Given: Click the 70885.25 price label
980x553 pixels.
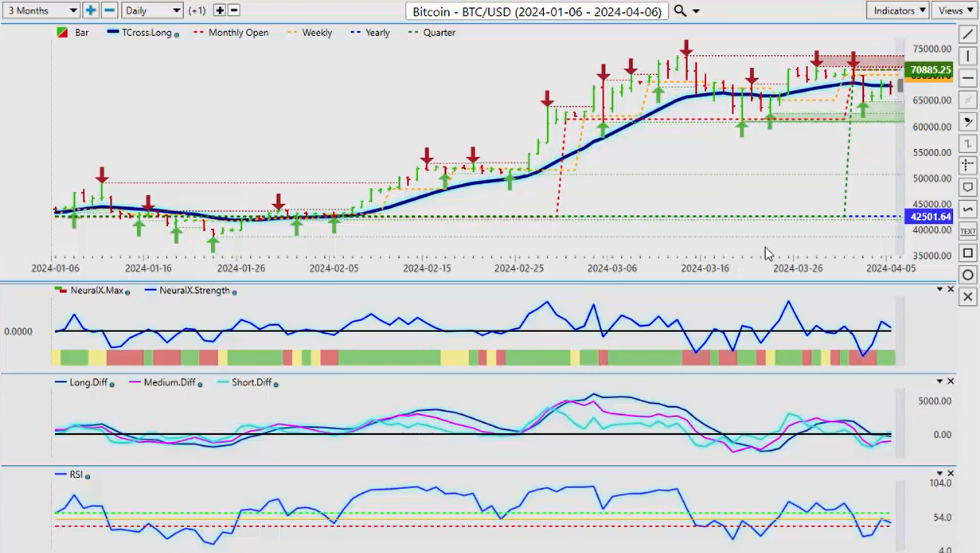Looking at the screenshot, I should pos(928,69).
